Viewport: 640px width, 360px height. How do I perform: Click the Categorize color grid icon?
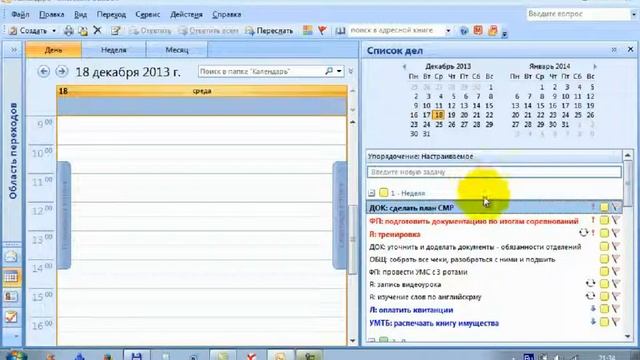(x=308, y=30)
